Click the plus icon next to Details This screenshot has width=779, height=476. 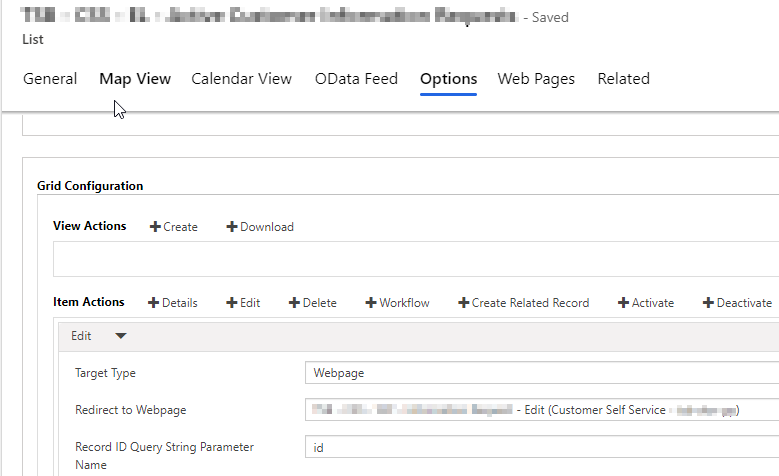(154, 303)
